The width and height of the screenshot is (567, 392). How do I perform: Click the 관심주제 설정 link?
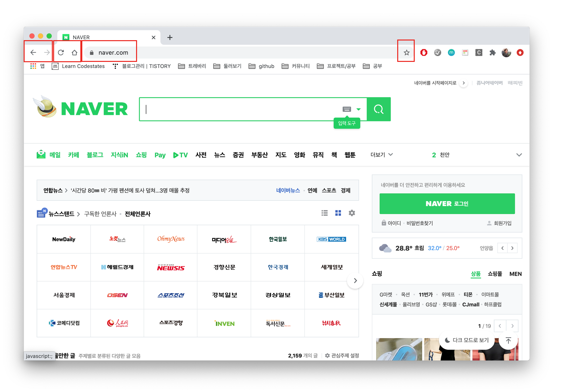[x=342, y=356]
